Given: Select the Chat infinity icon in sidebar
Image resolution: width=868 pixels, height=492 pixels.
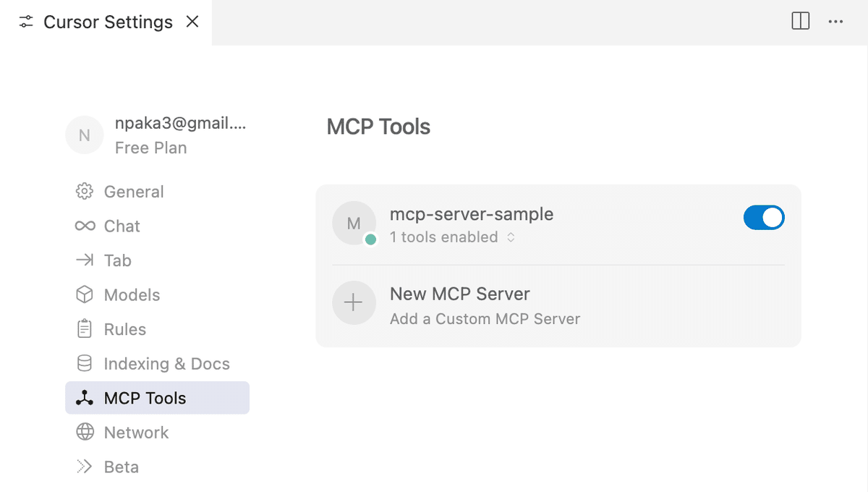Looking at the screenshot, I should coord(85,226).
